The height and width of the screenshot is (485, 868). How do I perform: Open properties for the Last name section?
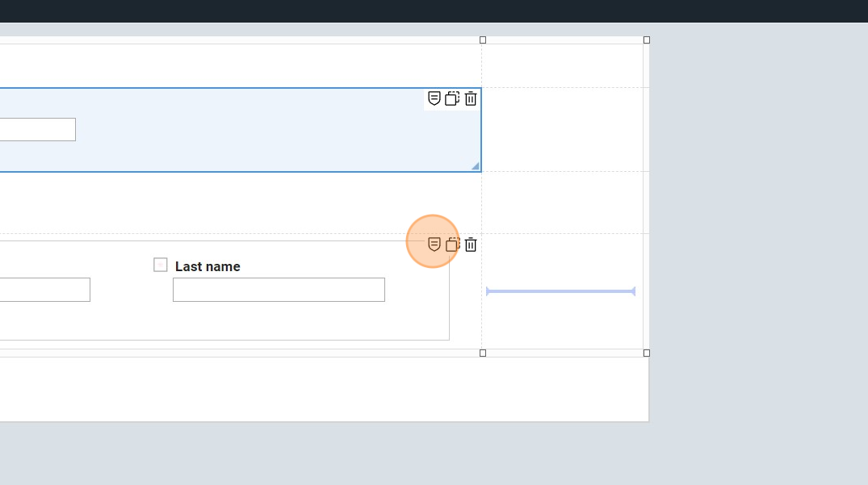[434, 244]
